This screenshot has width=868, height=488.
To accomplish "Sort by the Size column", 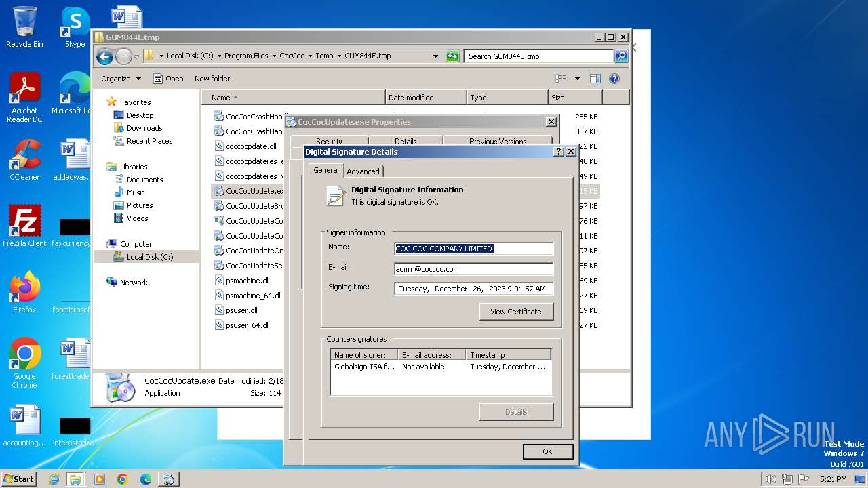I will [575, 98].
